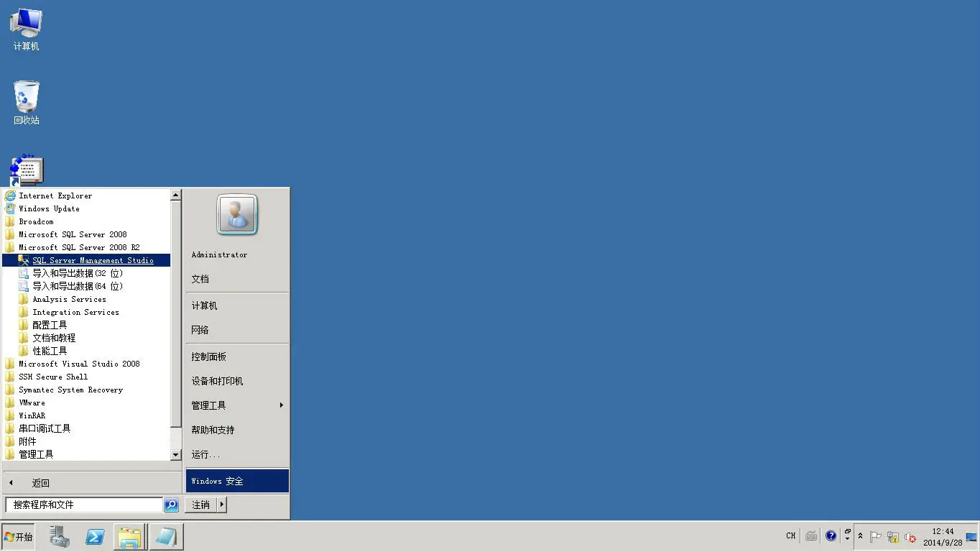
Task: Expand the Analysis Services folder
Action: [x=86, y=299]
